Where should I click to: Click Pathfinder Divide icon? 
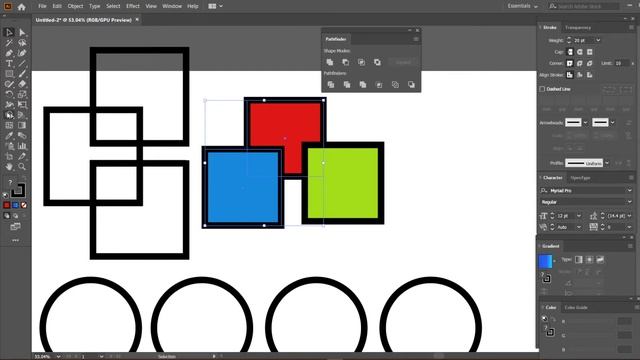[x=331, y=85]
